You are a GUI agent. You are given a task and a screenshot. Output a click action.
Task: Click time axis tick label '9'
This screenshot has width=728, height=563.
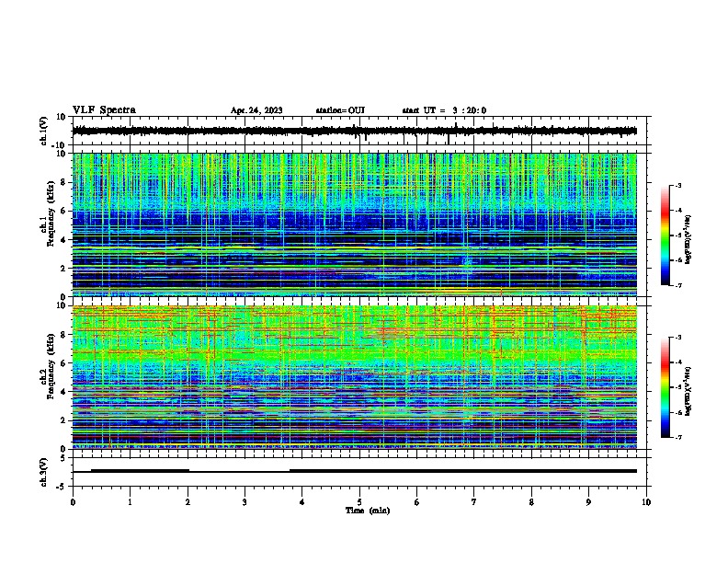pyautogui.click(x=588, y=502)
